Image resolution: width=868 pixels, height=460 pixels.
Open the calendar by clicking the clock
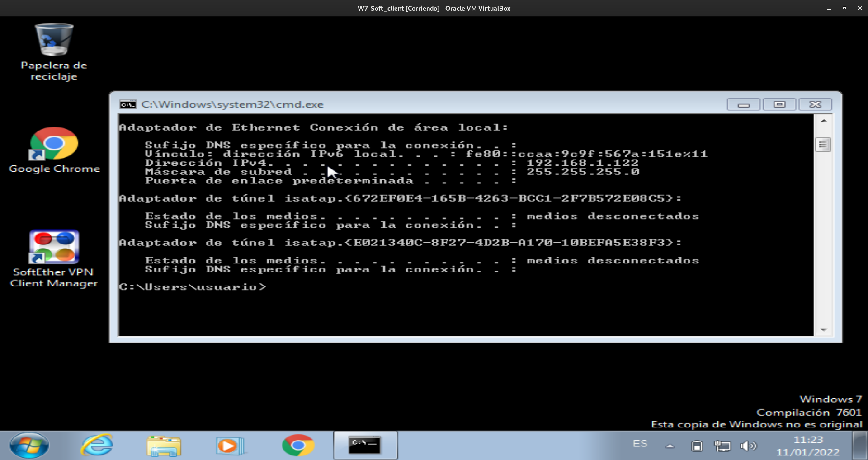click(809, 445)
